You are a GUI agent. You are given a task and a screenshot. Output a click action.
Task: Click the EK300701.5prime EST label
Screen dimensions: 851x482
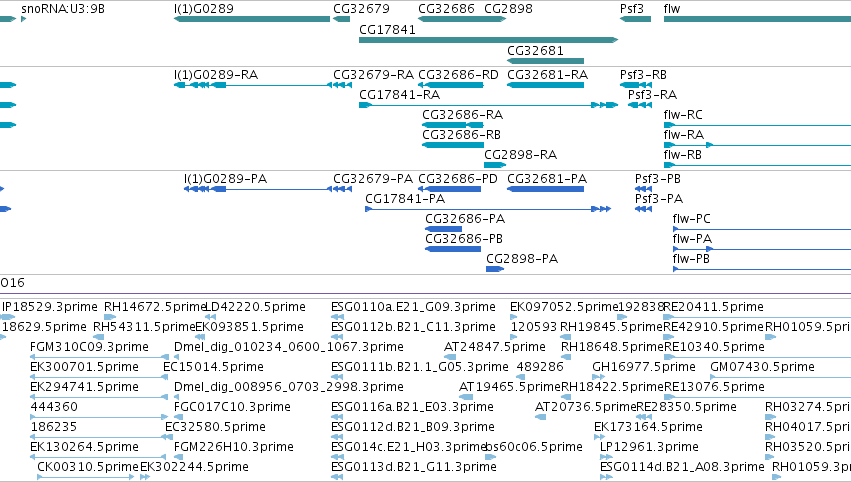84,367
